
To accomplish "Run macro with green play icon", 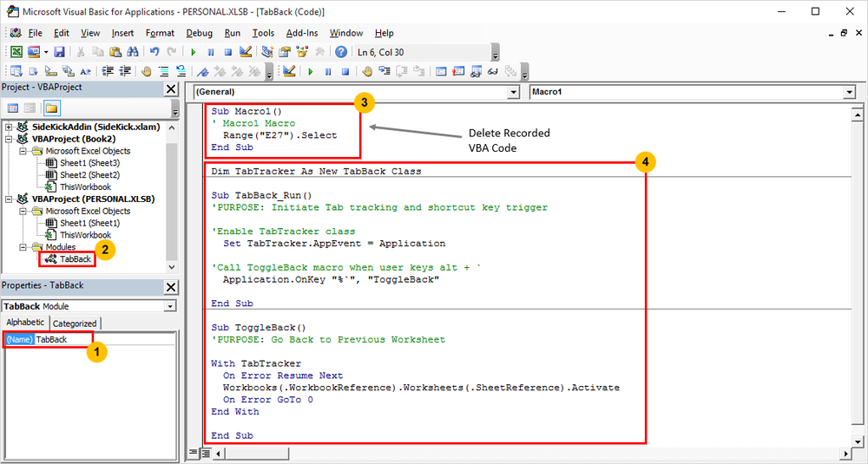I will [x=194, y=52].
